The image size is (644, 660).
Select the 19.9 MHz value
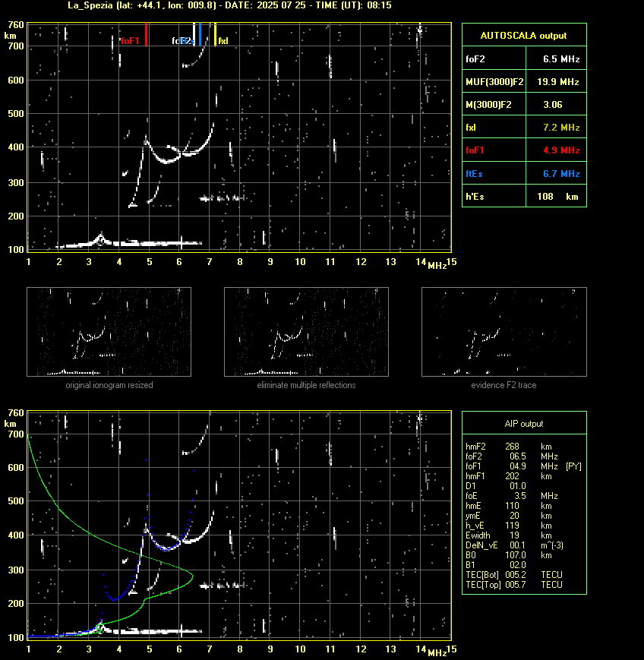(558, 82)
